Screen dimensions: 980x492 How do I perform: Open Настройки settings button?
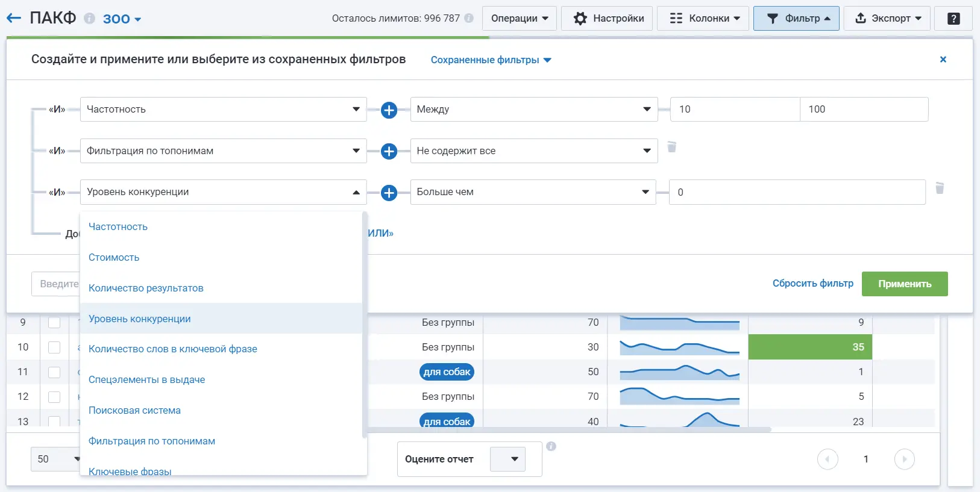coord(607,18)
